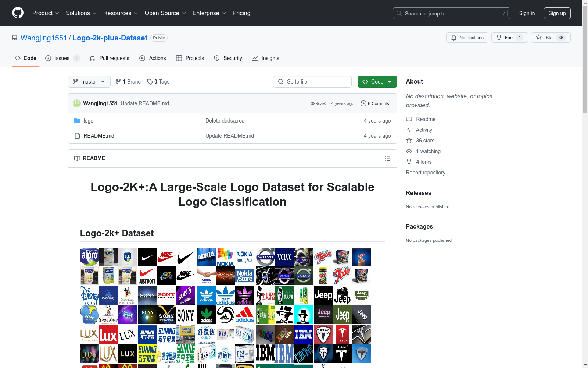This screenshot has height=368, width=588.
Task: Click the Sign in link
Action: [527, 13]
